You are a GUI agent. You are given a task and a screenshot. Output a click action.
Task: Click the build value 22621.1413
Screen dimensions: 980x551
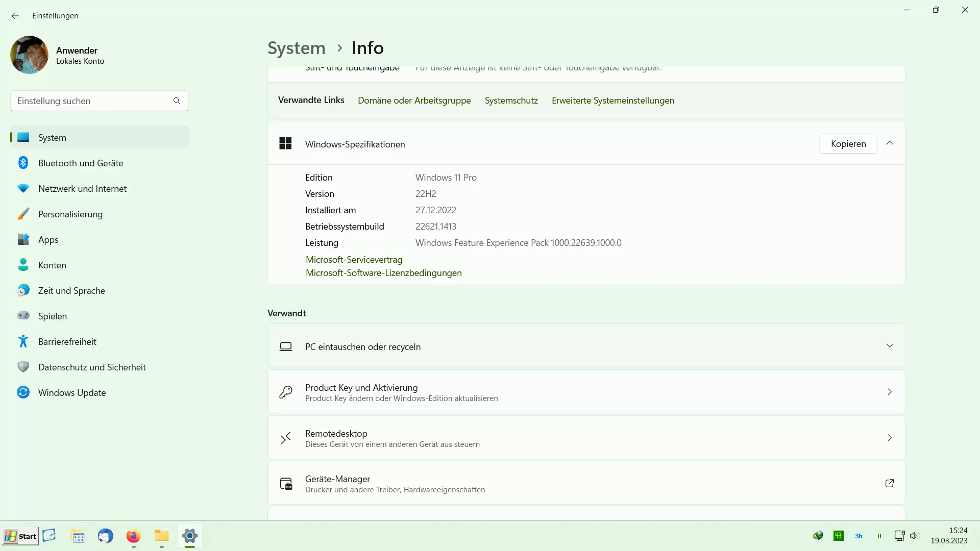tap(435, 227)
